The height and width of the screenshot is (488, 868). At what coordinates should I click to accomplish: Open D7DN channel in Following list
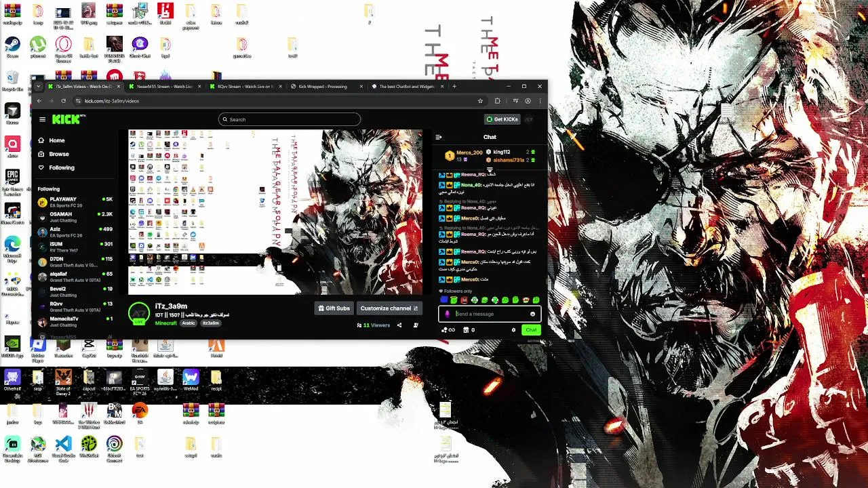coord(75,262)
